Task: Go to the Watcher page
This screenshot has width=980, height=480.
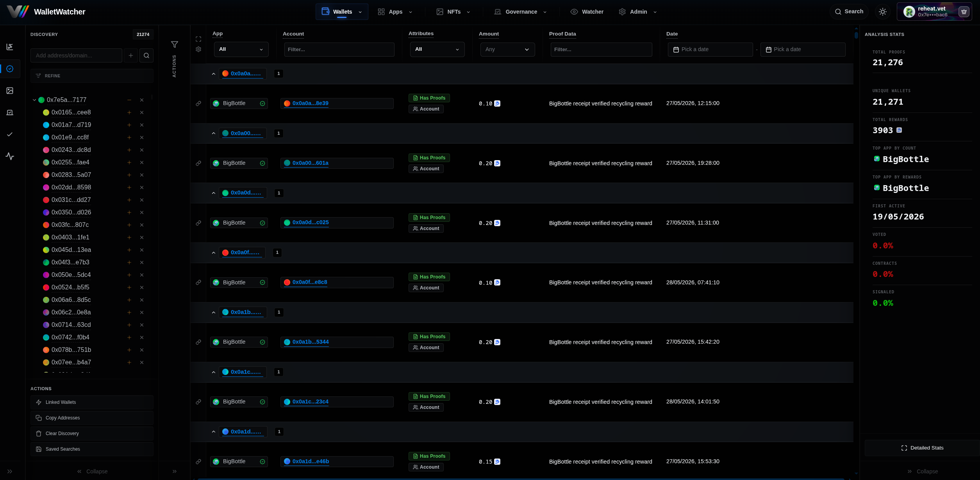Action: (587, 12)
